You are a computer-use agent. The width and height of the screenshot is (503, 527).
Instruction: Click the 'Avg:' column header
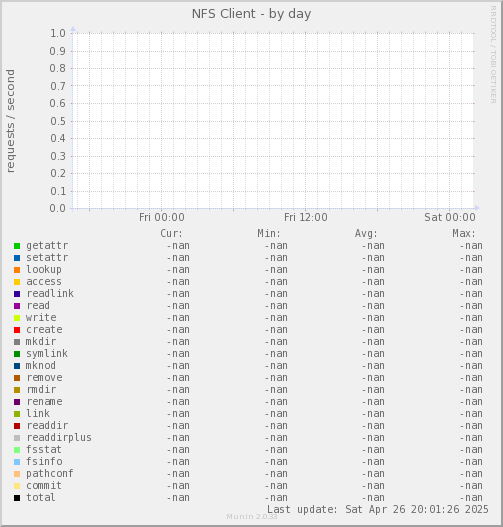(x=366, y=234)
